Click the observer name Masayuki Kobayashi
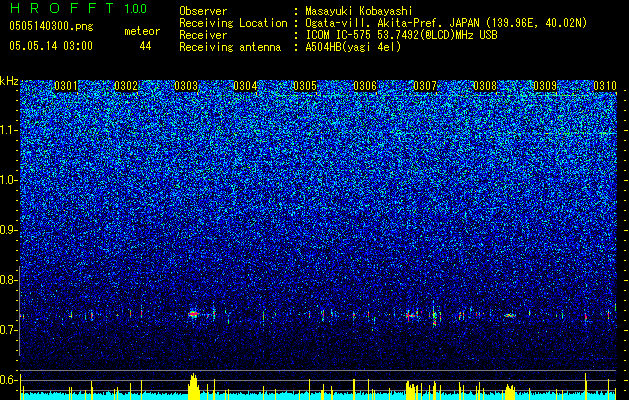This screenshot has width=629, height=400. (359, 11)
